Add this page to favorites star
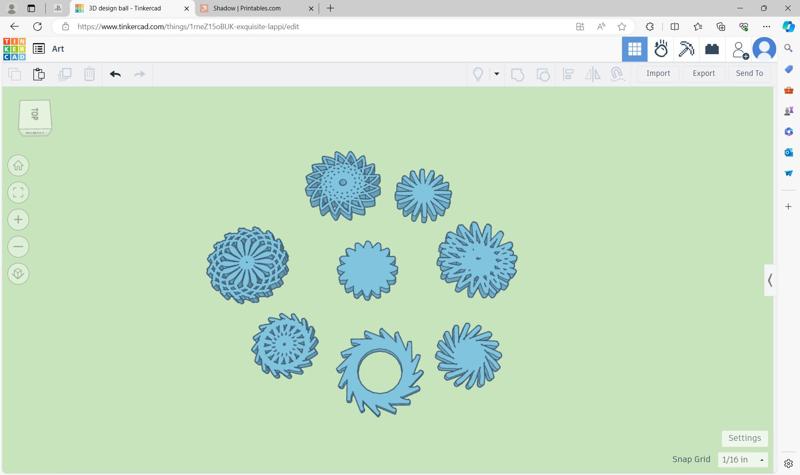800x475 pixels. coord(621,27)
